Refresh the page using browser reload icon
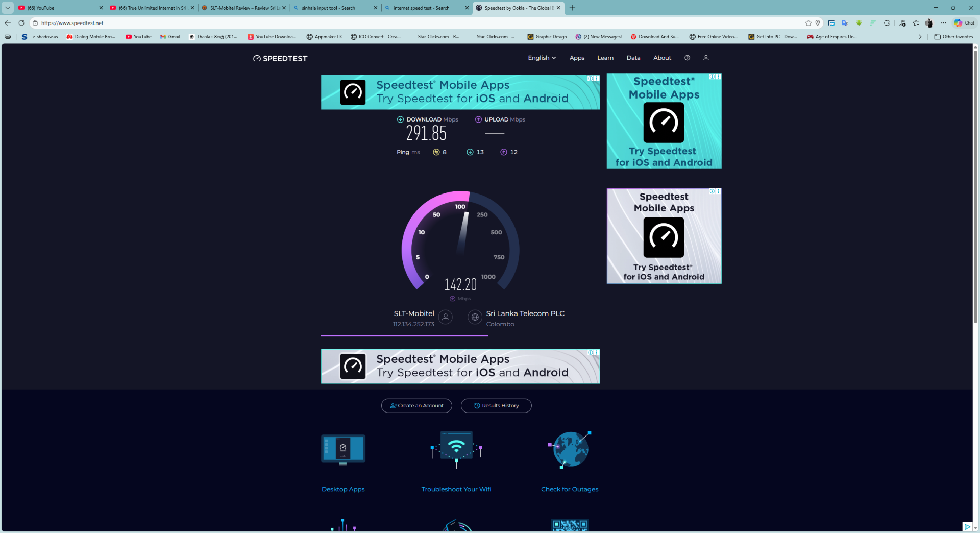 [x=21, y=23]
